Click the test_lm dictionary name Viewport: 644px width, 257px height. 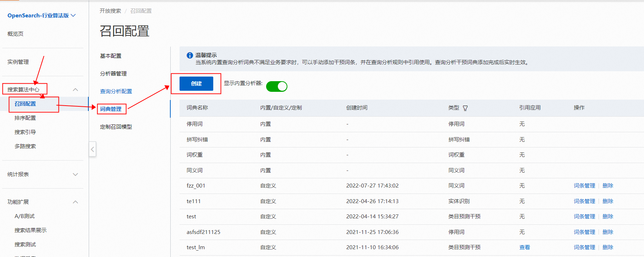click(196, 247)
